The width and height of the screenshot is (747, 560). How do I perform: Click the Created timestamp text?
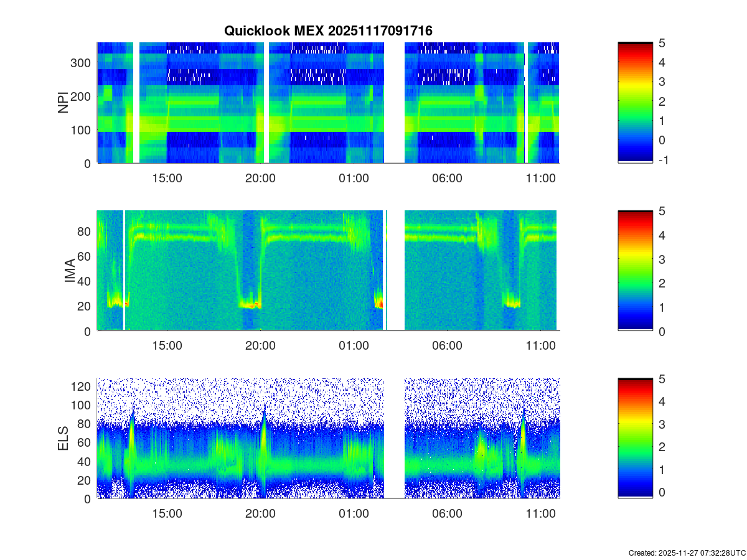point(687,553)
